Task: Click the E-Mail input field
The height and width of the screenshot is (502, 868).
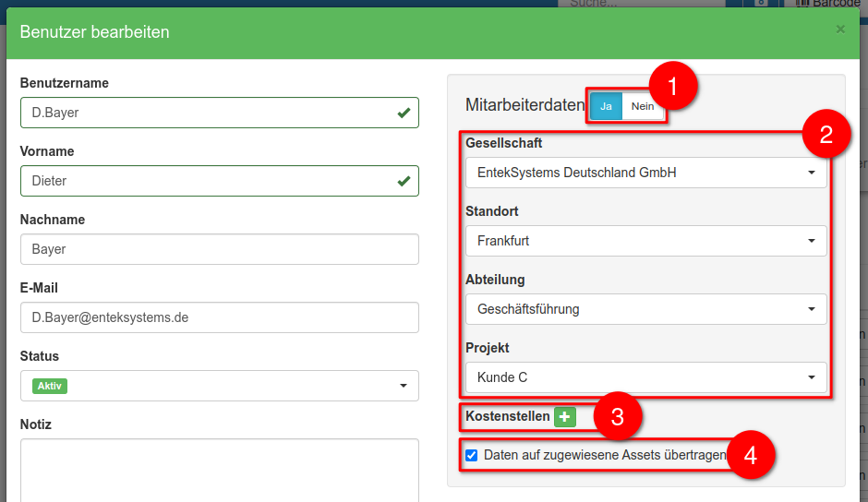Action: tap(219, 317)
